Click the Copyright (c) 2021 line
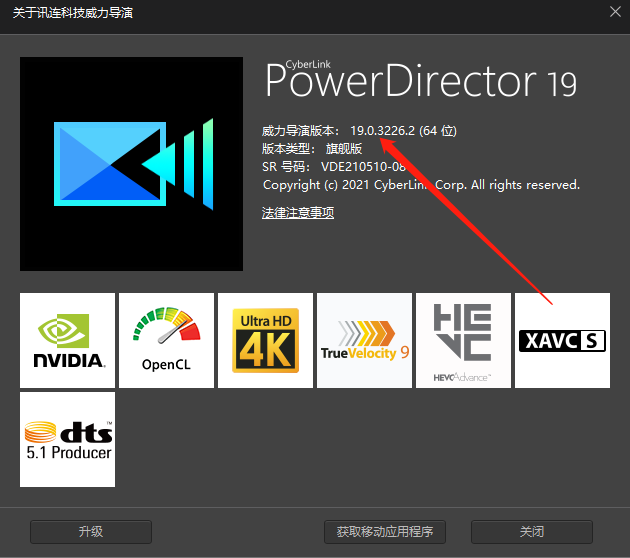Viewport: 630px width, 558px height. (421, 185)
